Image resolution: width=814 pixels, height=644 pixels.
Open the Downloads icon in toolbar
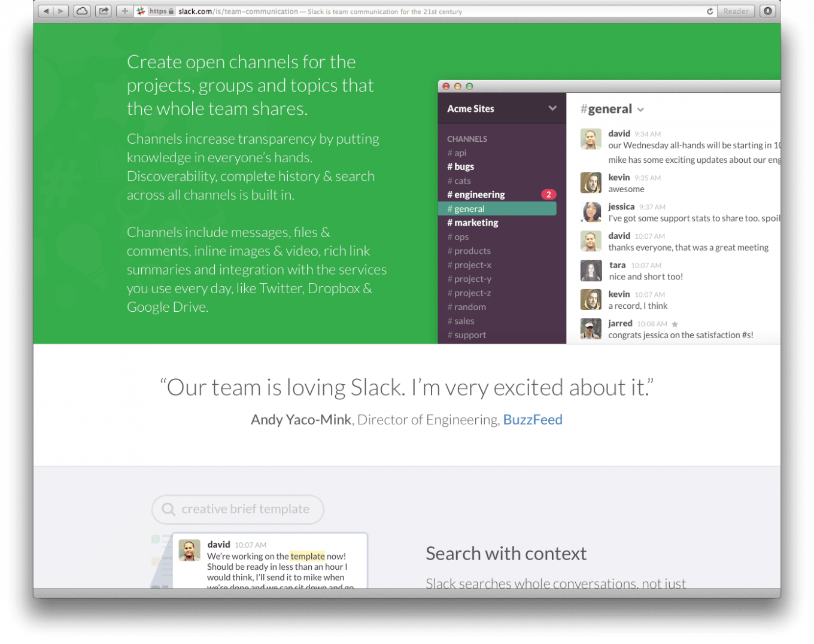point(767,11)
